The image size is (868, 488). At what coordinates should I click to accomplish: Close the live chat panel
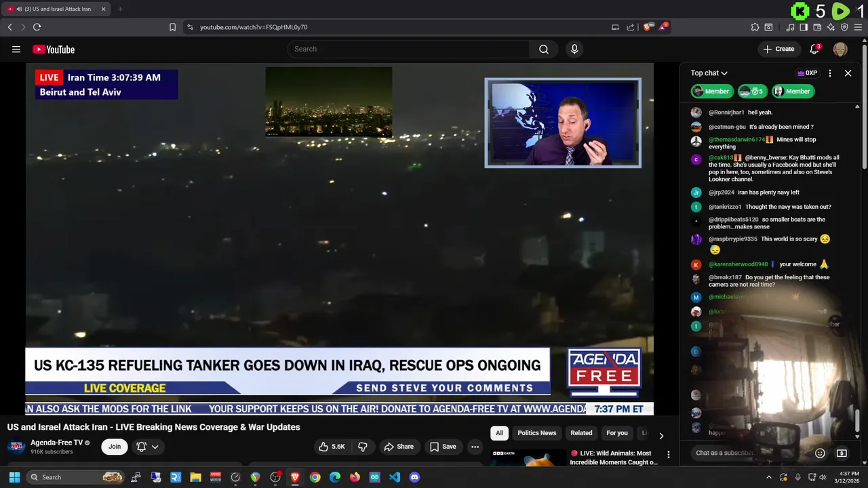tap(848, 73)
